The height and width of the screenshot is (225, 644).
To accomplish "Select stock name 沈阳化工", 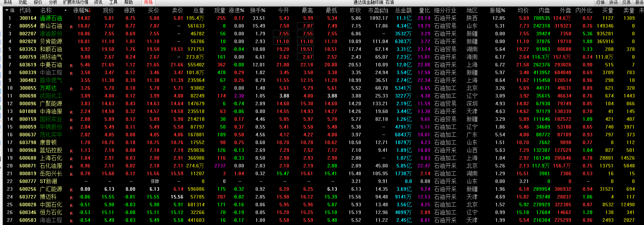I will [51, 96].
